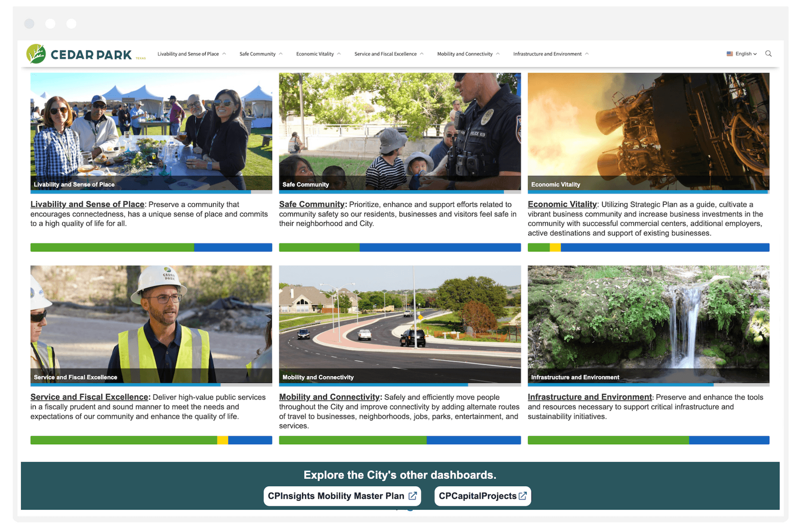Open the search magnifier icon
The image size is (794, 532).
pyautogui.click(x=768, y=54)
